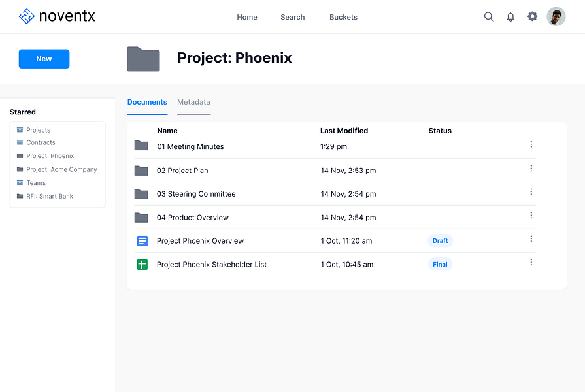
Task: Open Project Phoenix Overview document name
Action: point(201,241)
